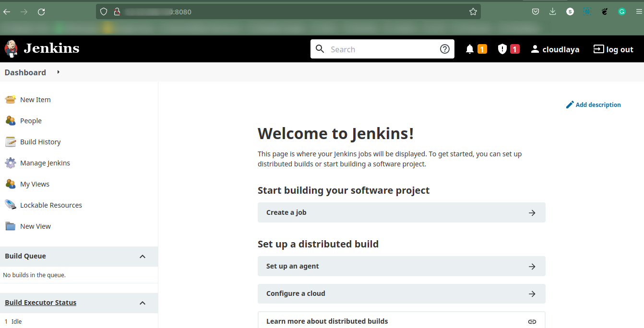Open the search help question mark icon
Viewport: 644px width, 328px height.
click(x=445, y=49)
